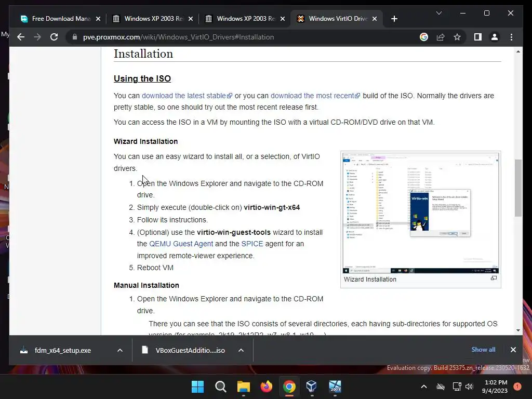Enlarge the Wizard Installation image icon

[494, 278]
